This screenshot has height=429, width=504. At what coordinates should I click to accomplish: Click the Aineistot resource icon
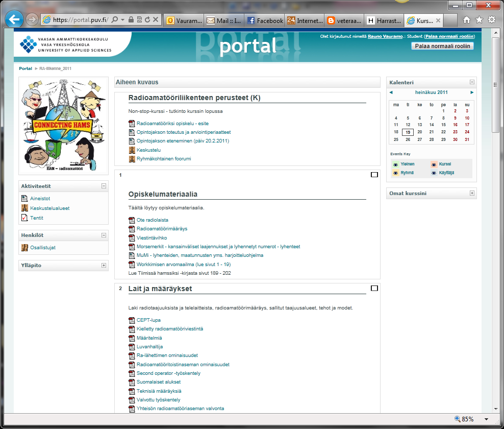24,199
